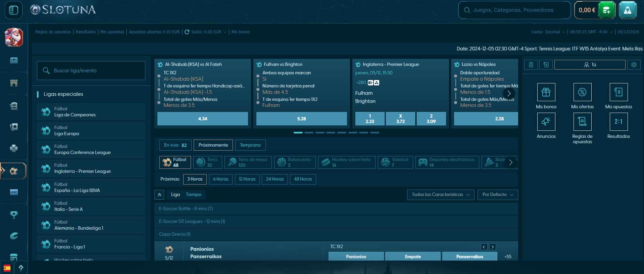Go to the first carousel page indicator

coord(298,133)
